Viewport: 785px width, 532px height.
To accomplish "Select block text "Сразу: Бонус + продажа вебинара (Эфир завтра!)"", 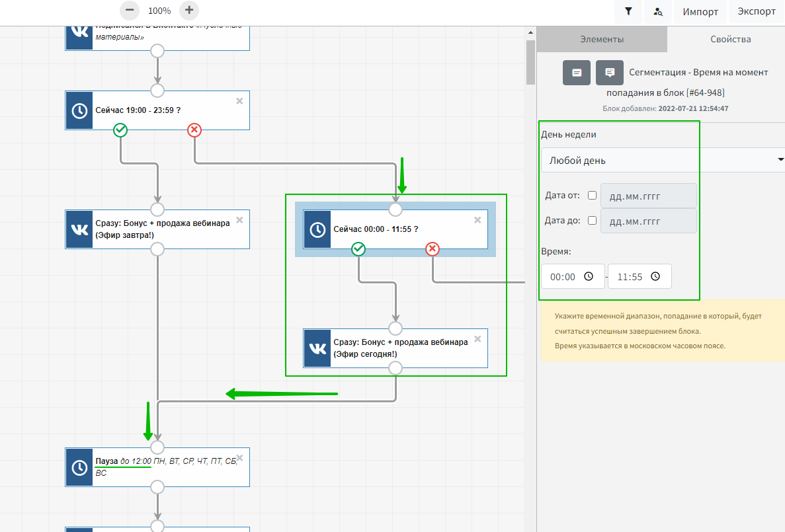I will tap(163, 229).
